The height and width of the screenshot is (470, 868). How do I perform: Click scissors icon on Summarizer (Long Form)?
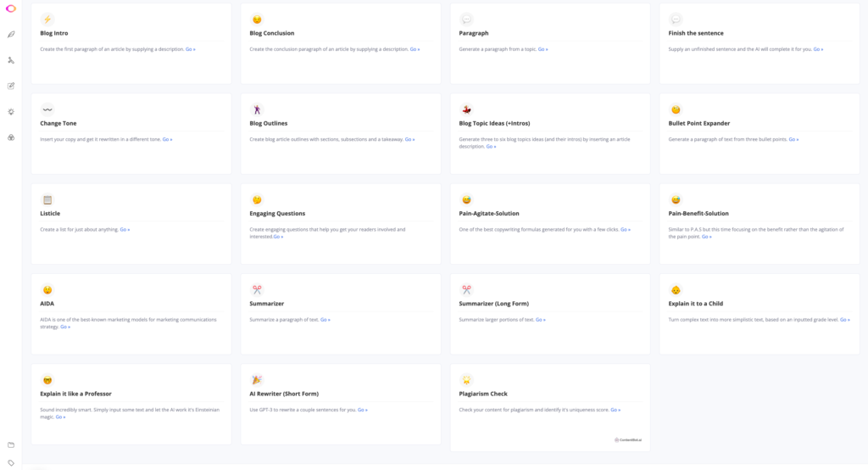467,290
